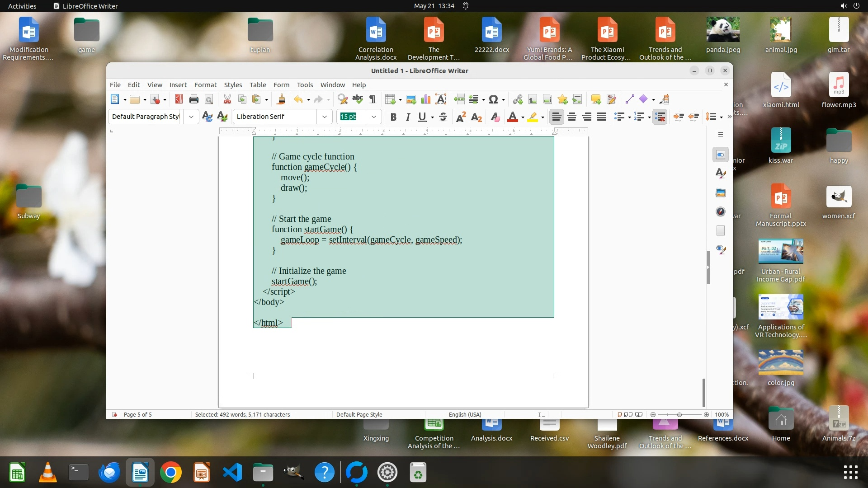Toggle formatting marks pilcrow button

373,99
